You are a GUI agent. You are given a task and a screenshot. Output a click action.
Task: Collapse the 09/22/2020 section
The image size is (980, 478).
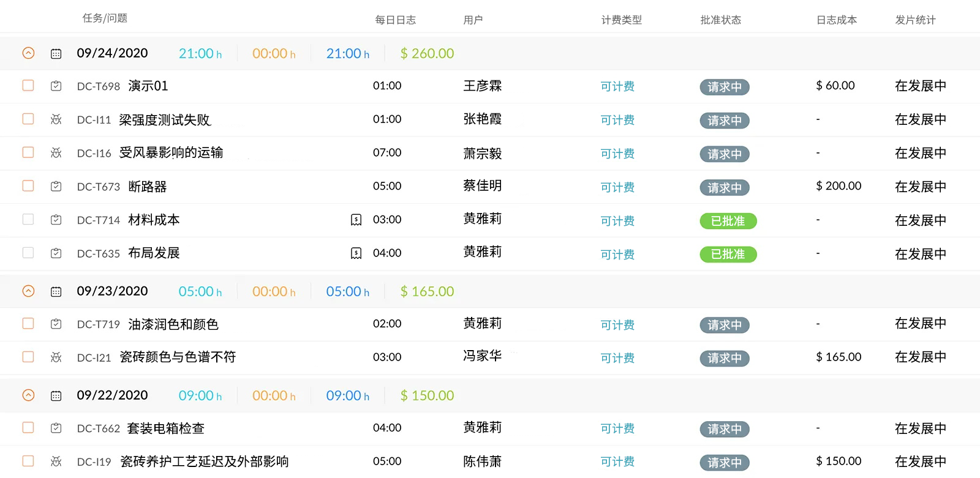pyautogui.click(x=28, y=395)
